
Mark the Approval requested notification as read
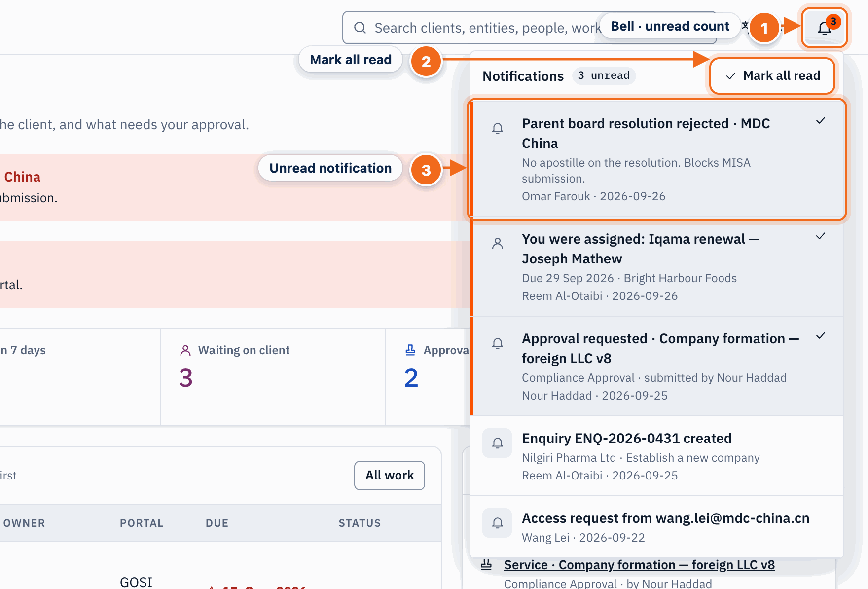[x=821, y=336]
